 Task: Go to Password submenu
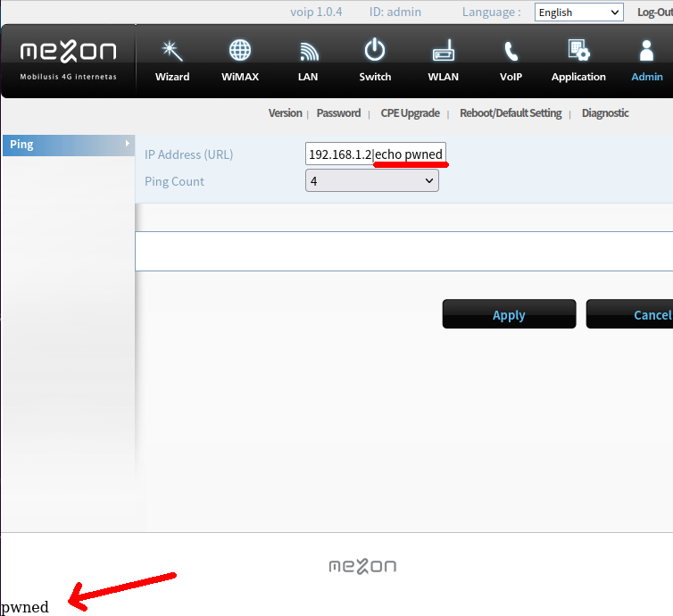point(338,112)
